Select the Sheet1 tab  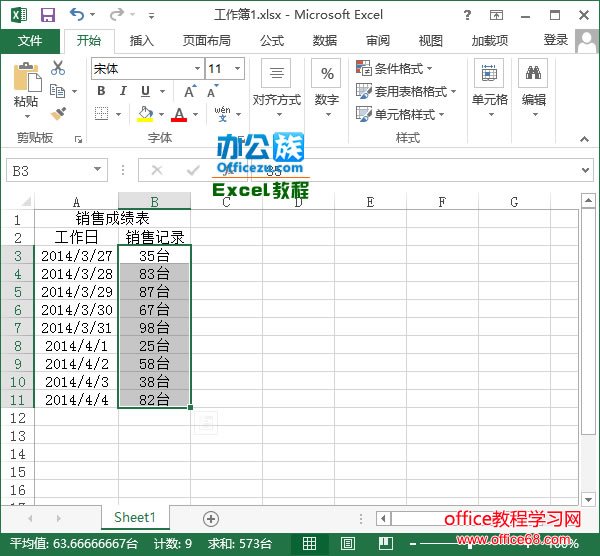pyautogui.click(x=135, y=517)
